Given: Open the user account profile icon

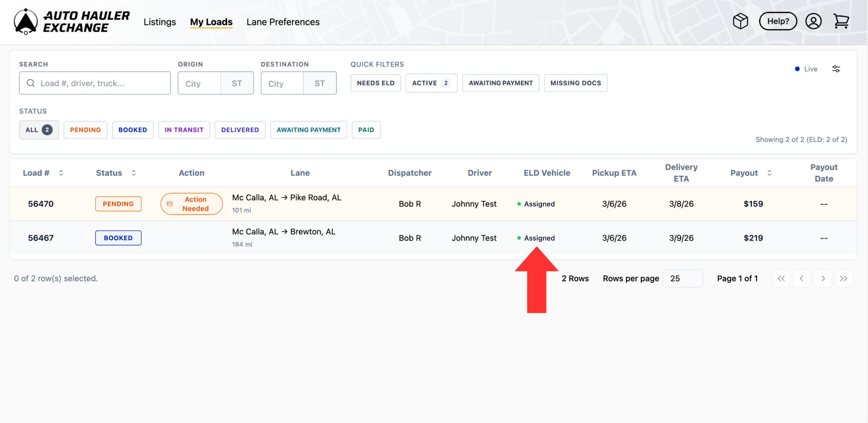Looking at the screenshot, I should tap(813, 21).
